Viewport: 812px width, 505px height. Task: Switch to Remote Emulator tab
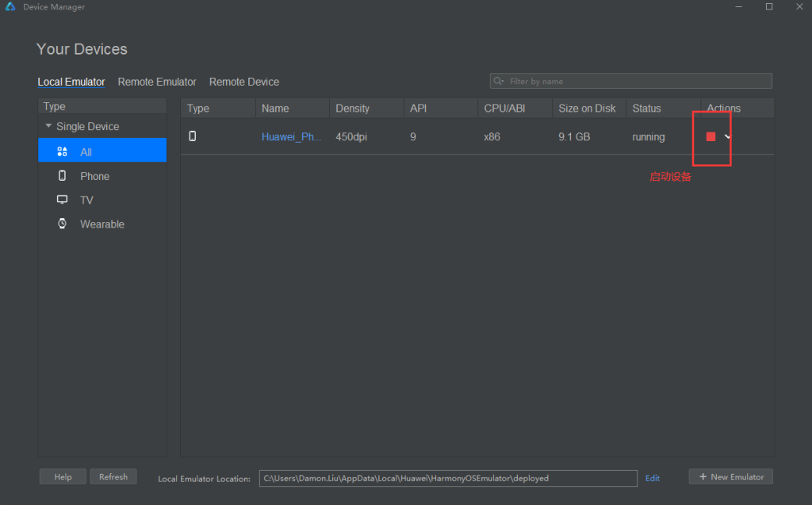coord(157,82)
